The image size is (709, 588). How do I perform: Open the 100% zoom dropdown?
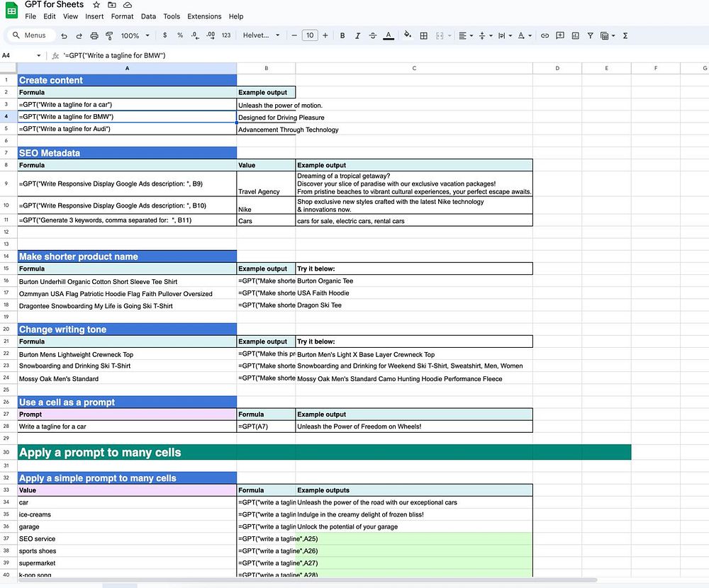pos(135,35)
